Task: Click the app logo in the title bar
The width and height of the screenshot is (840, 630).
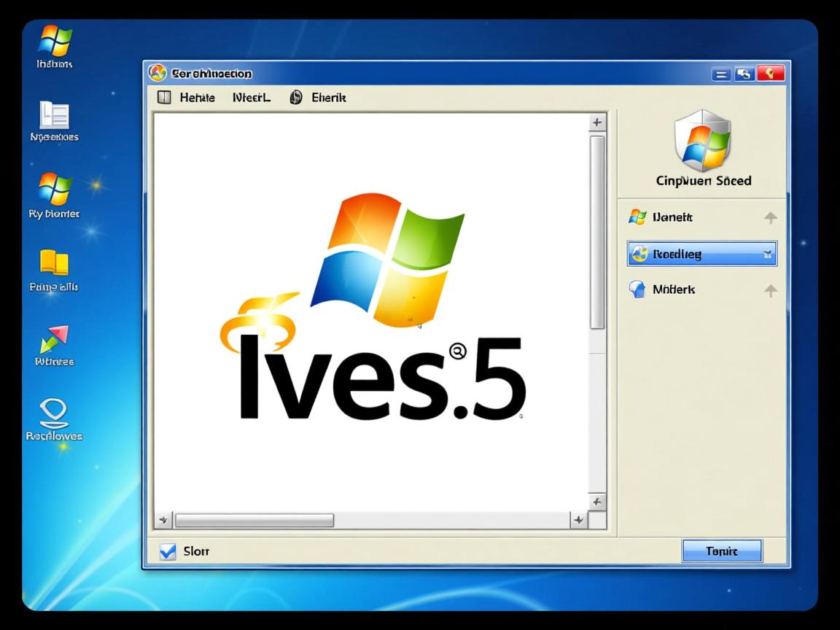Action: [x=157, y=73]
